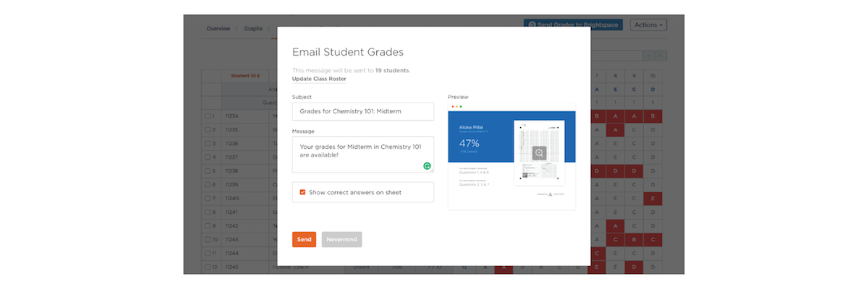The image size is (868, 289).
Task: Select checkbox for row 1 student 11234
Action: coord(208,116)
